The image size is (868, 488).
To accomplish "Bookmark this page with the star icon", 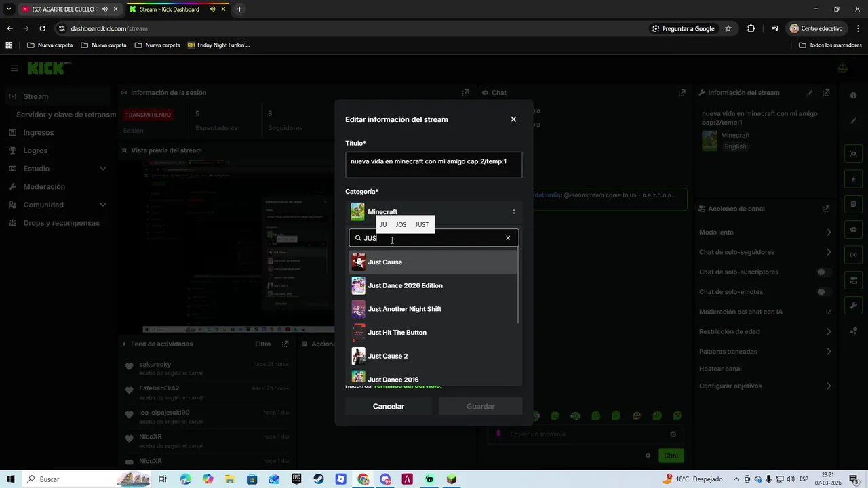I will pos(728,28).
